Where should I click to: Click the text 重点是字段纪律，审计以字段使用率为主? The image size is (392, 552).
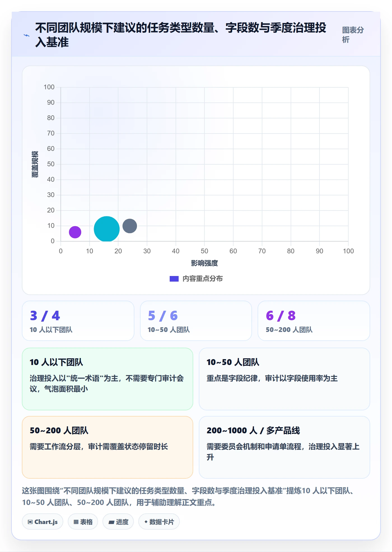272,378
